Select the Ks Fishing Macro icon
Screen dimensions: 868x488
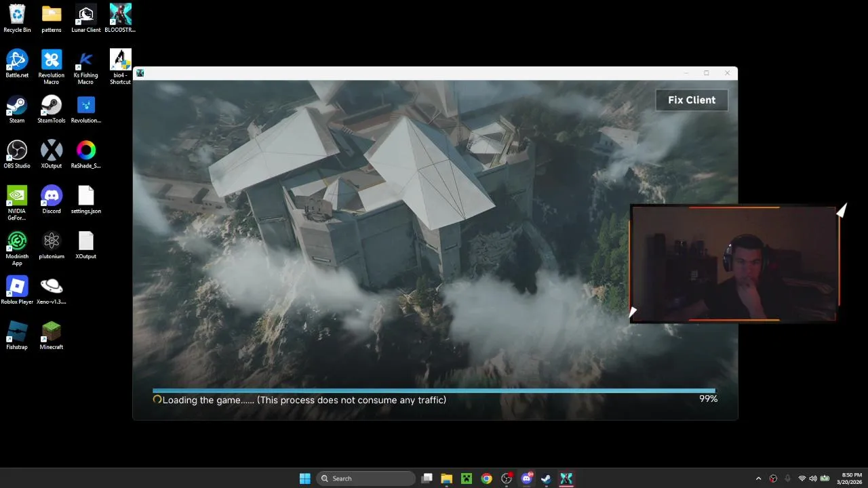[x=85, y=67]
